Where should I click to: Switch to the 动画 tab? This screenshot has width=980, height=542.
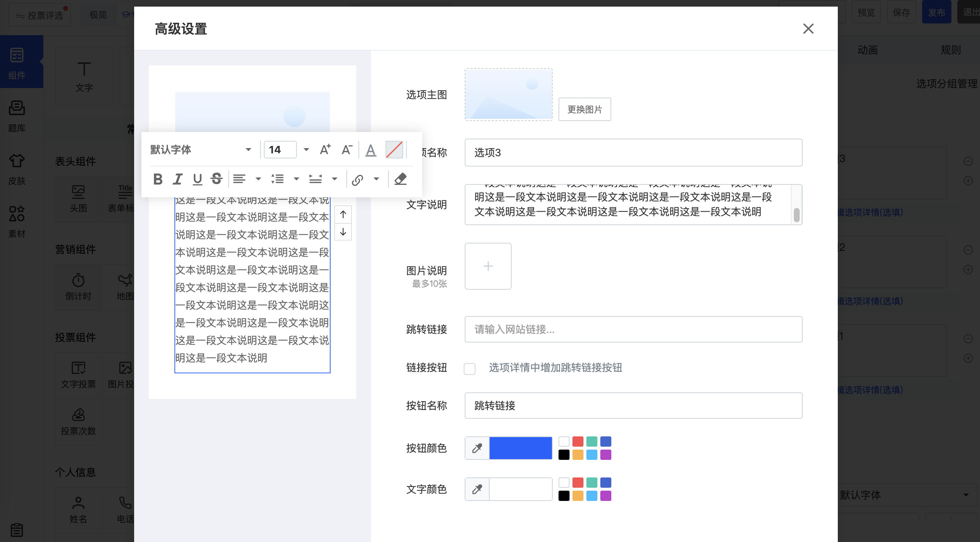point(867,50)
